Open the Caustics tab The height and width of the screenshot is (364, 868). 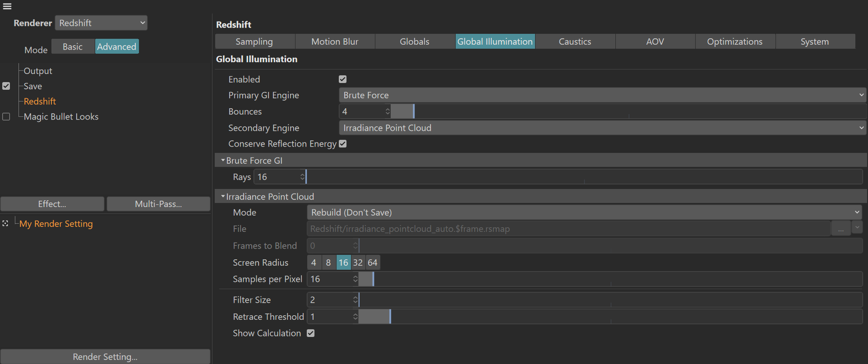[x=575, y=41]
